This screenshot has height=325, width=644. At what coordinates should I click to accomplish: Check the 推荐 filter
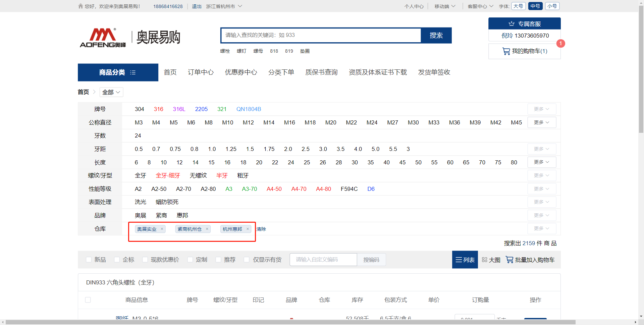tap(218, 260)
